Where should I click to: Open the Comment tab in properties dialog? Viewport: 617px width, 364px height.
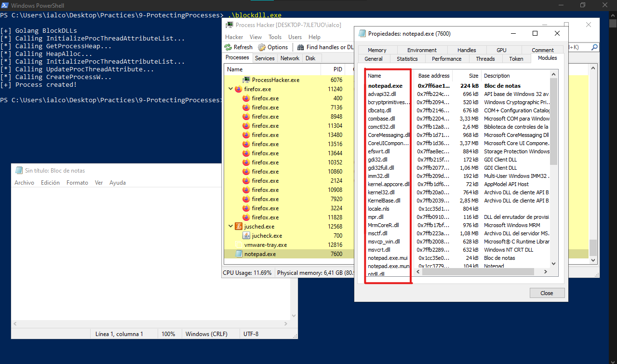click(543, 50)
